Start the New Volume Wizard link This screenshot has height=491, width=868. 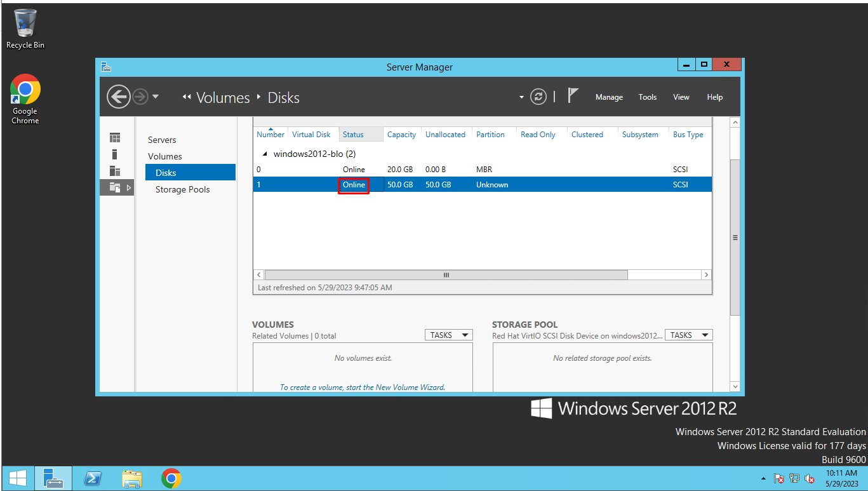click(363, 387)
